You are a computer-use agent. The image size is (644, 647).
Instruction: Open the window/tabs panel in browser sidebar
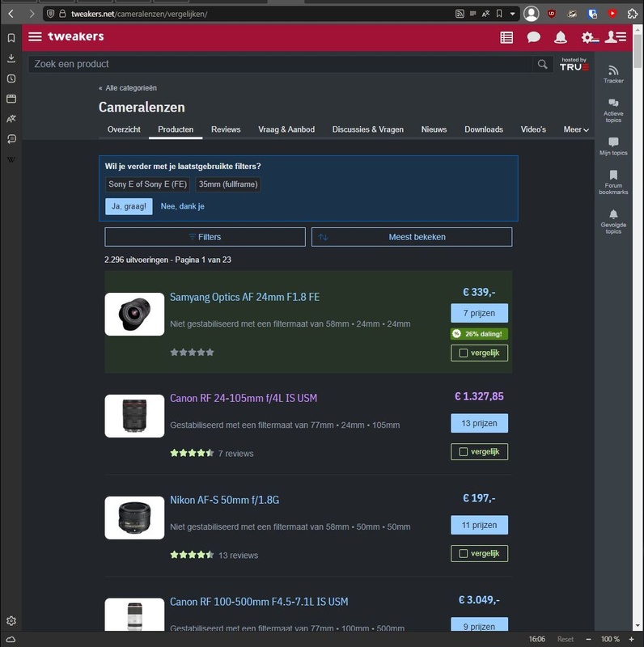[11, 99]
